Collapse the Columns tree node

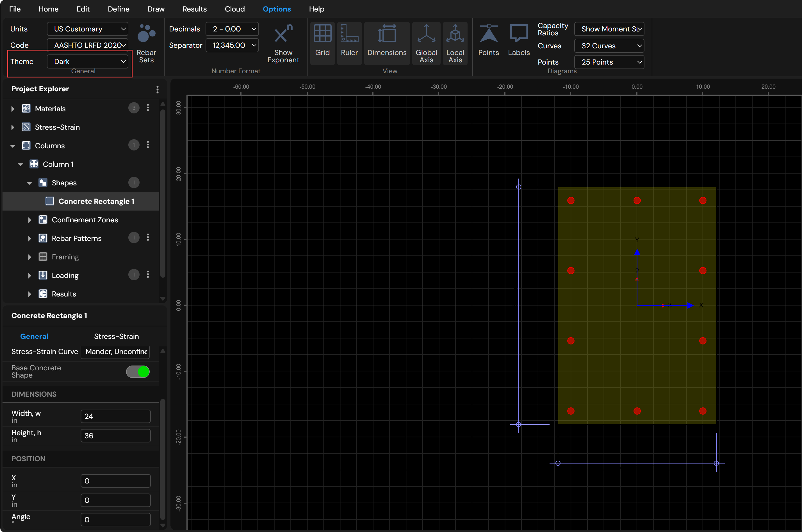[x=13, y=146]
